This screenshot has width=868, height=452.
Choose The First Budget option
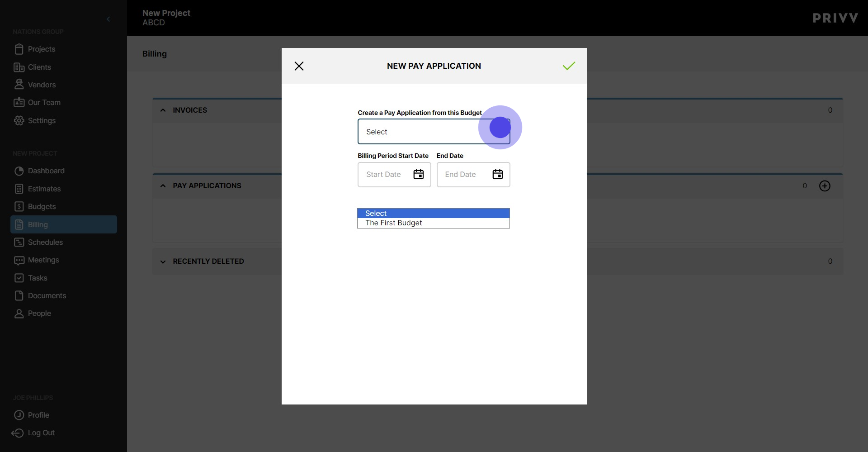[x=434, y=223]
